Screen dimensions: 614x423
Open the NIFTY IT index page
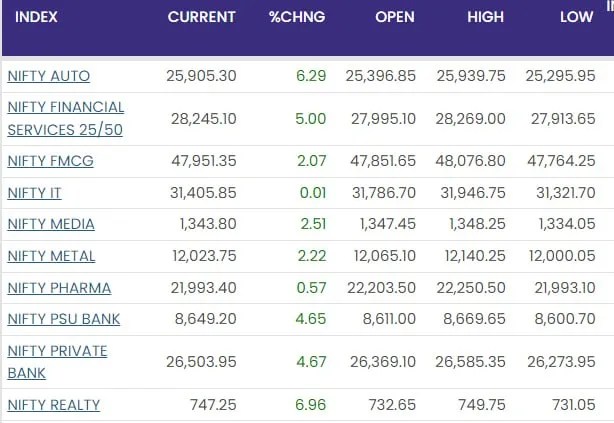coord(34,193)
